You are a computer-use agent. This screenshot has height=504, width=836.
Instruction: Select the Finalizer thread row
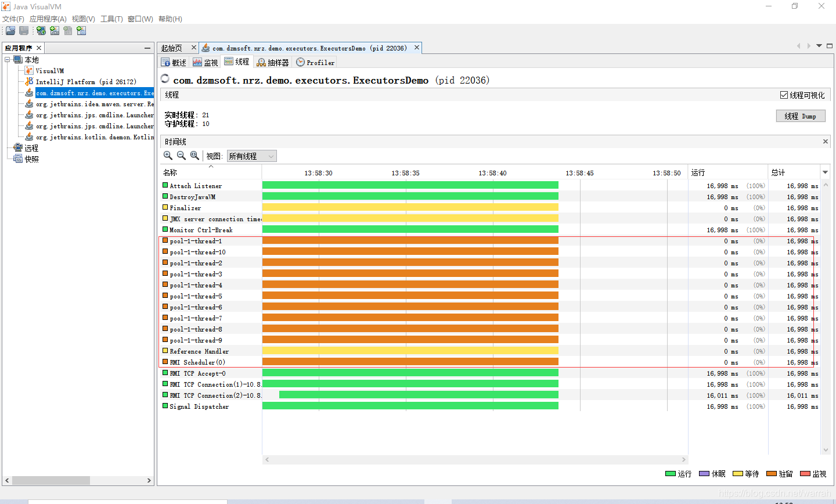tap(490, 208)
